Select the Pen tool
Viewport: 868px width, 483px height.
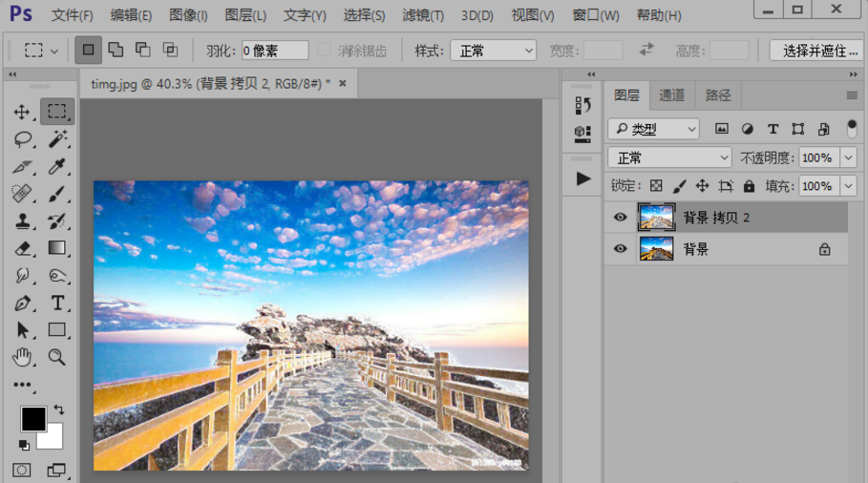(x=22, y=303)
